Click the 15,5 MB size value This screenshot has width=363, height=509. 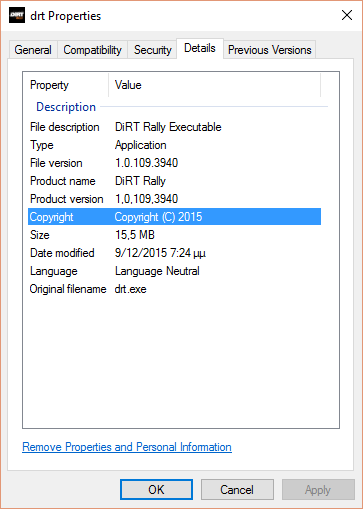point(135,235)
